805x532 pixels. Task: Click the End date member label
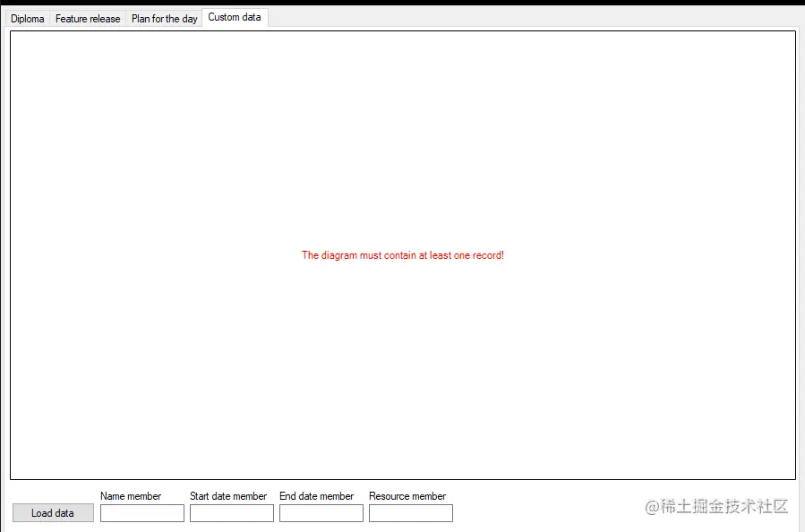click(317, 496)
